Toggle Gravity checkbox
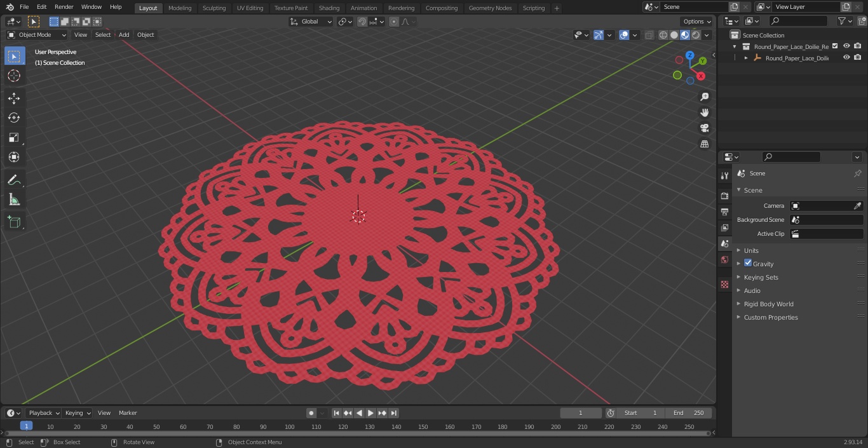 coord(748,263)
